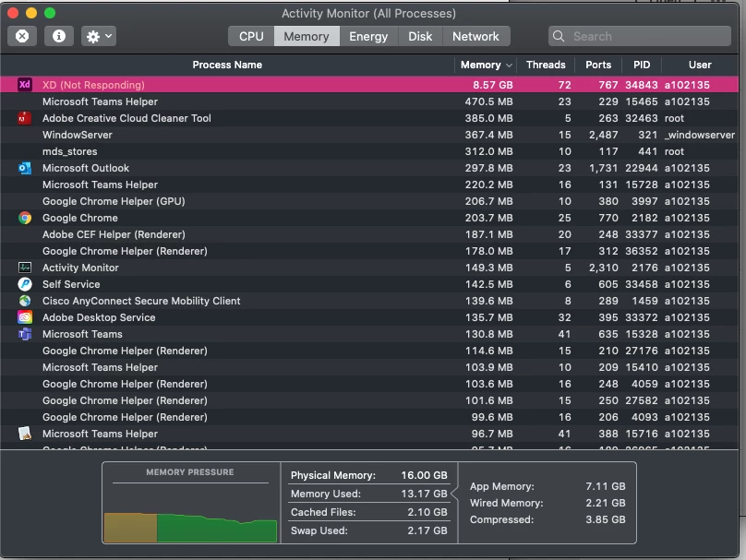Click the magnifier icon in search field
This screenshot has height=560, width=746.
click(x=559, y=36)
